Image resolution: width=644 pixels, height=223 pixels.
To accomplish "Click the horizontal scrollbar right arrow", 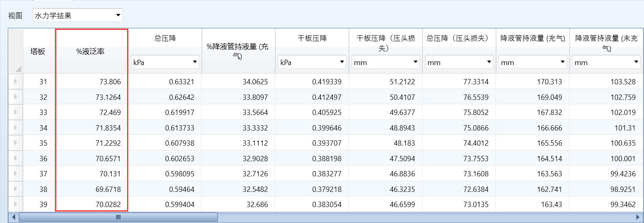I will (637, 217).
